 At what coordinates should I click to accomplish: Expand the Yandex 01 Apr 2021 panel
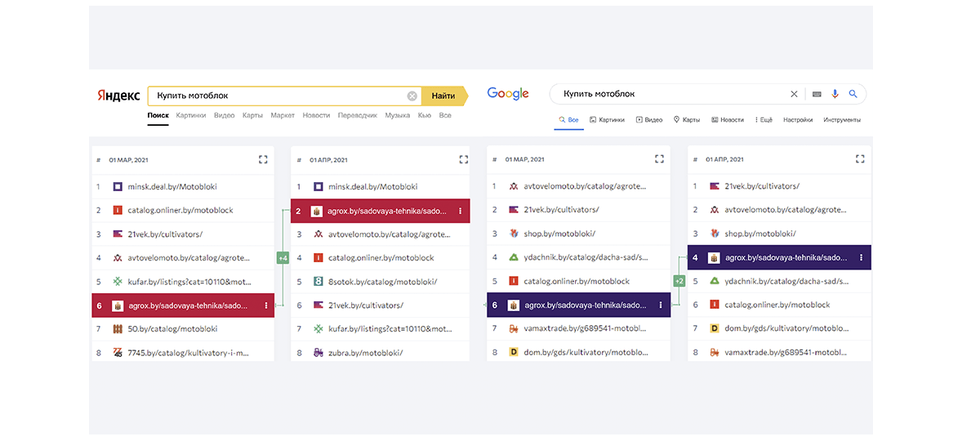click(x=464, y=159)
